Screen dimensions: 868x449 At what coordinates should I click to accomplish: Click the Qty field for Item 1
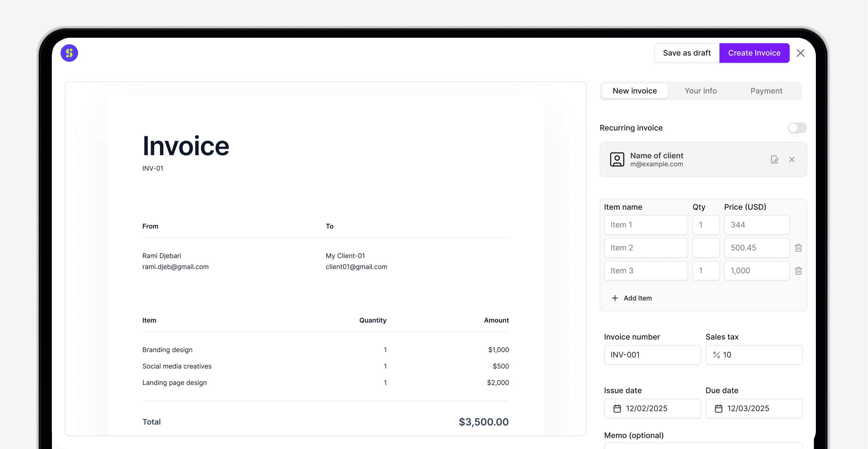[706, 225]
